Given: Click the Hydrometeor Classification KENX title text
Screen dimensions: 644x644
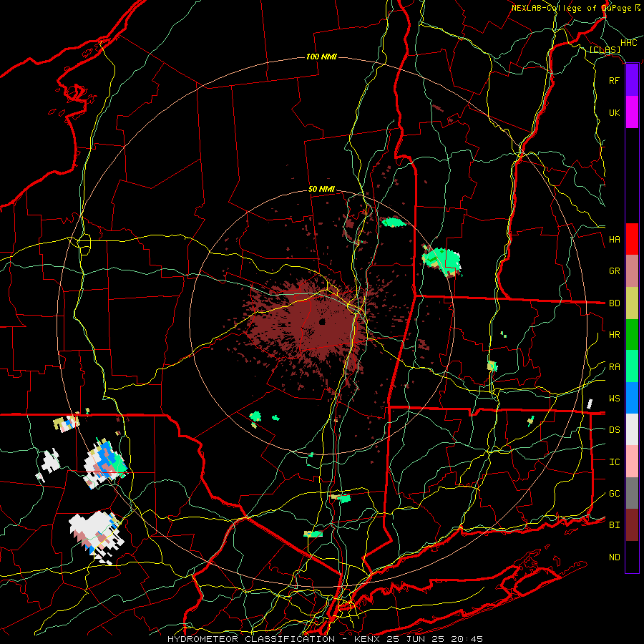Looking at the screenshot, I should click(x=326, y=639).
